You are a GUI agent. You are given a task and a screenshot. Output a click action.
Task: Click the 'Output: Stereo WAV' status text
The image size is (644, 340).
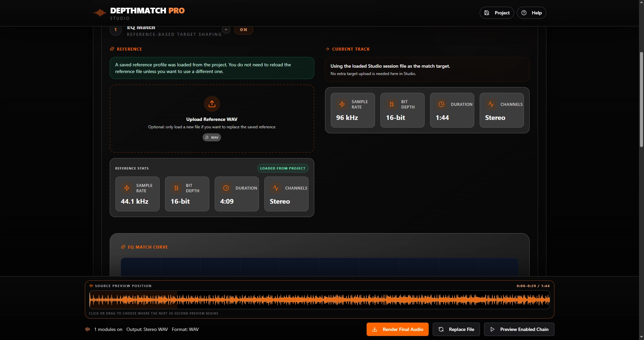coord(147,329)
